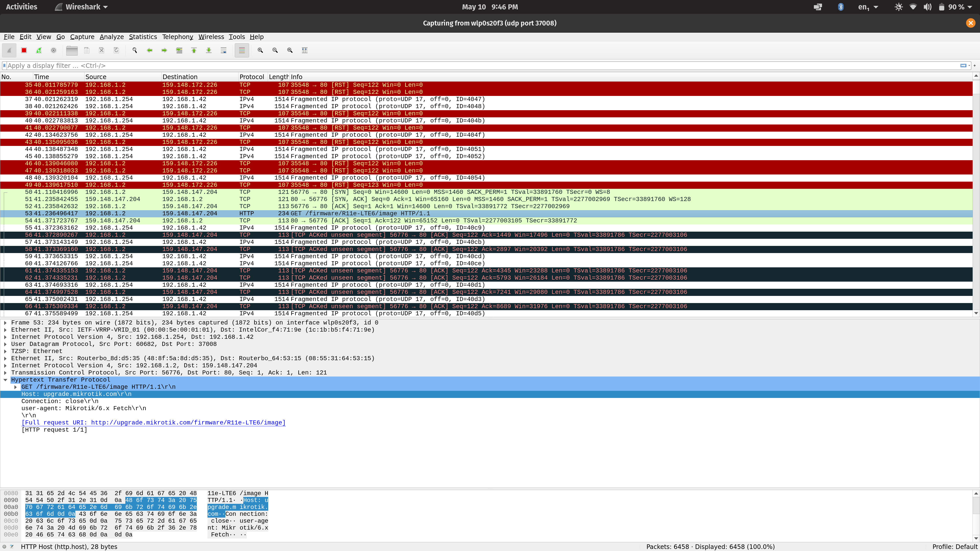Stop the running packet capture

24,50
